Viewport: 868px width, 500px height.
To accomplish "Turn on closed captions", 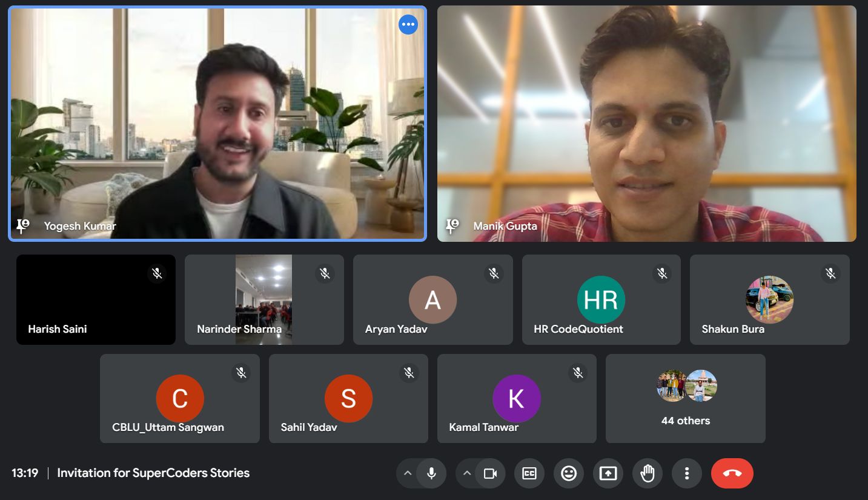I will 529,473.
